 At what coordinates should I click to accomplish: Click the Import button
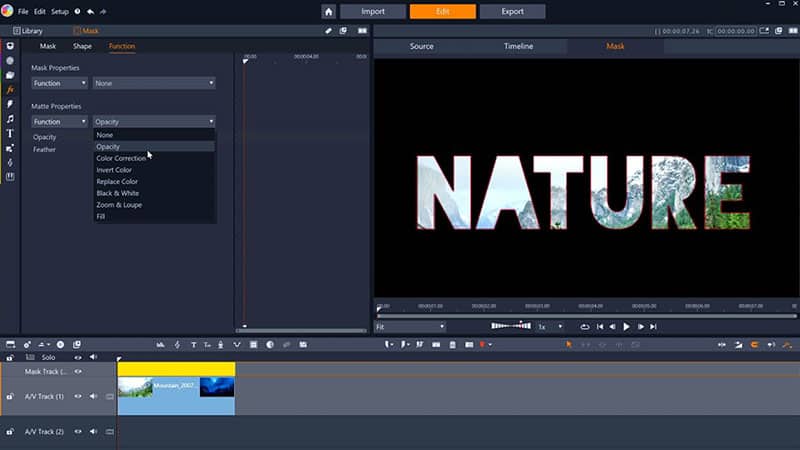372,12
